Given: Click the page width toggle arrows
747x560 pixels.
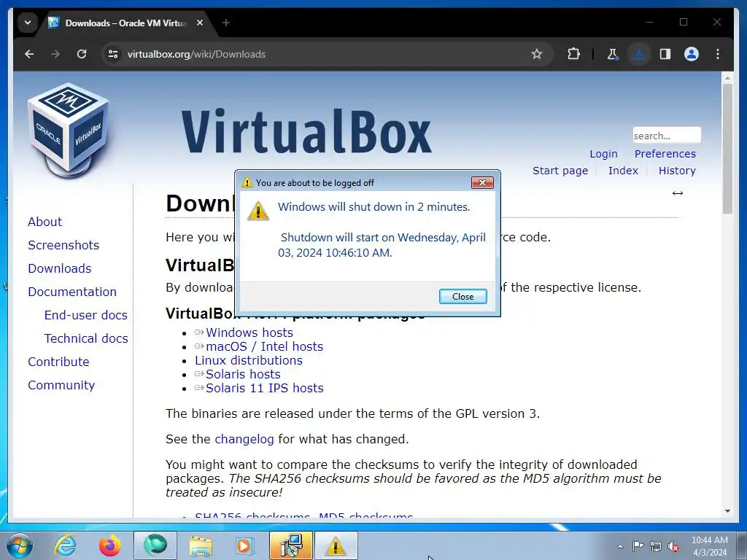Looking at the screenshot, I should tap(678, 192).
